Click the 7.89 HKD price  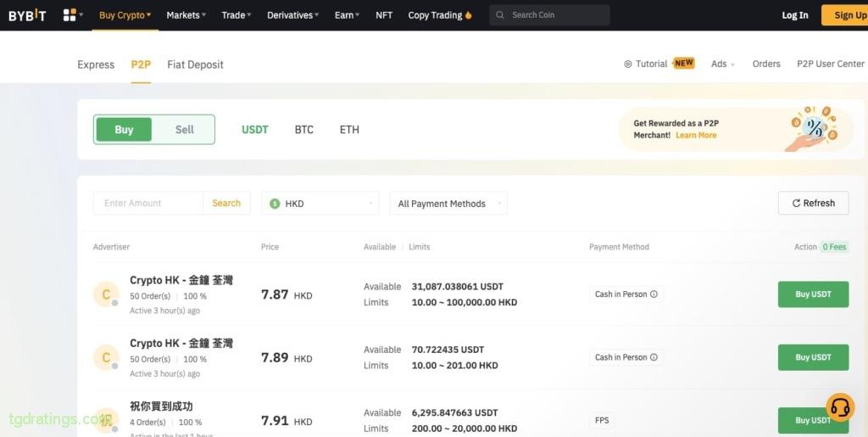[x=287, y=358]
